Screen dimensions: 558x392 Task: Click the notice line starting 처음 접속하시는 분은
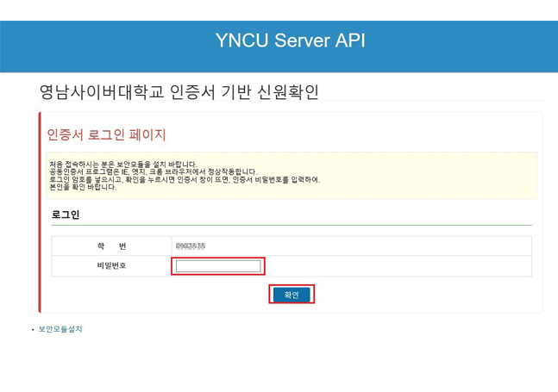123,165
